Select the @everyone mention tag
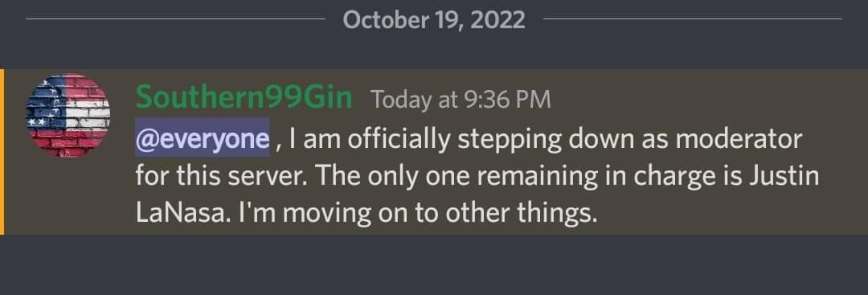This screenshot has height=295, width=868. click(x=203, y=138)
